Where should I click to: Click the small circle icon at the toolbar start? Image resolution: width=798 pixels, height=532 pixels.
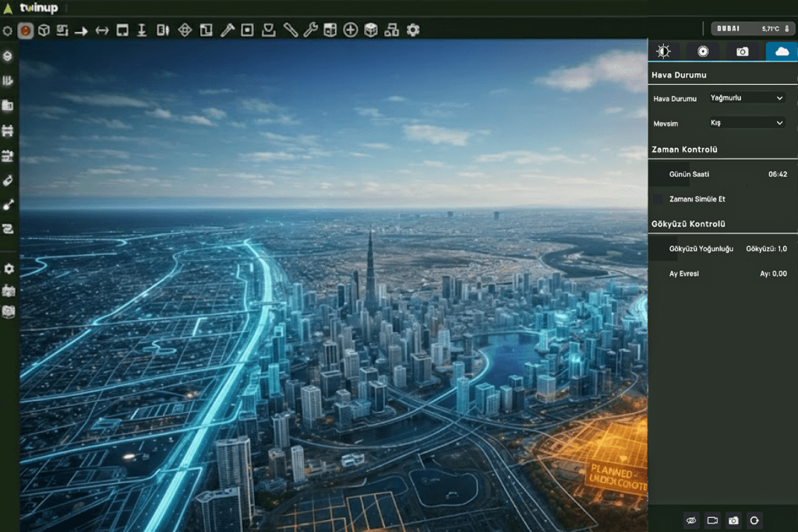7,31
